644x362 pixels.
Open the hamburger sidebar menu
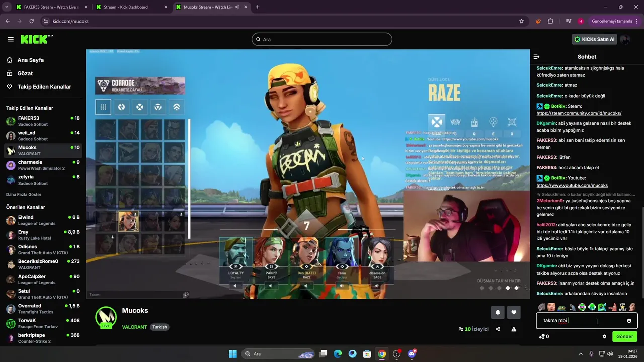(x=11, y=39)
